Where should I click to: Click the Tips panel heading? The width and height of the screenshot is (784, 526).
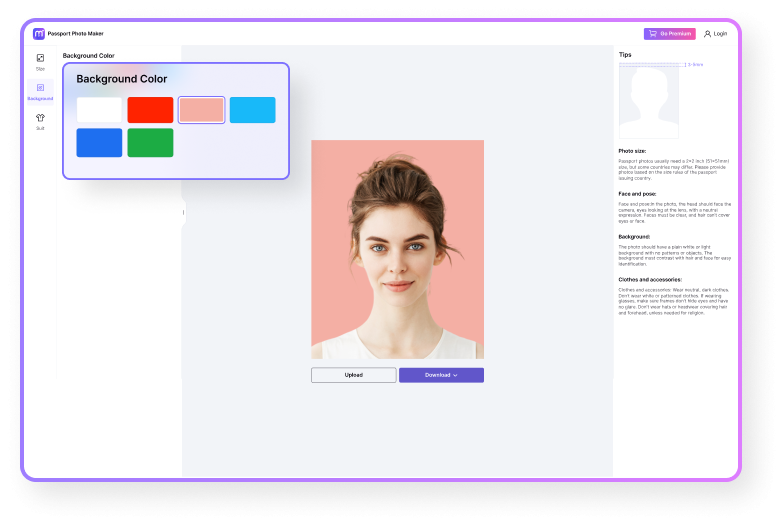[625, 55]
